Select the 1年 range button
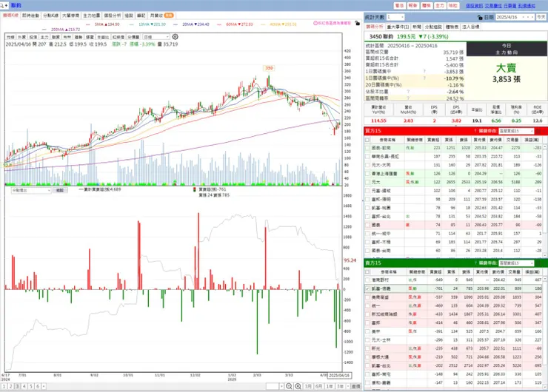This screenshot has height=392, width=548. click(330, 386)
